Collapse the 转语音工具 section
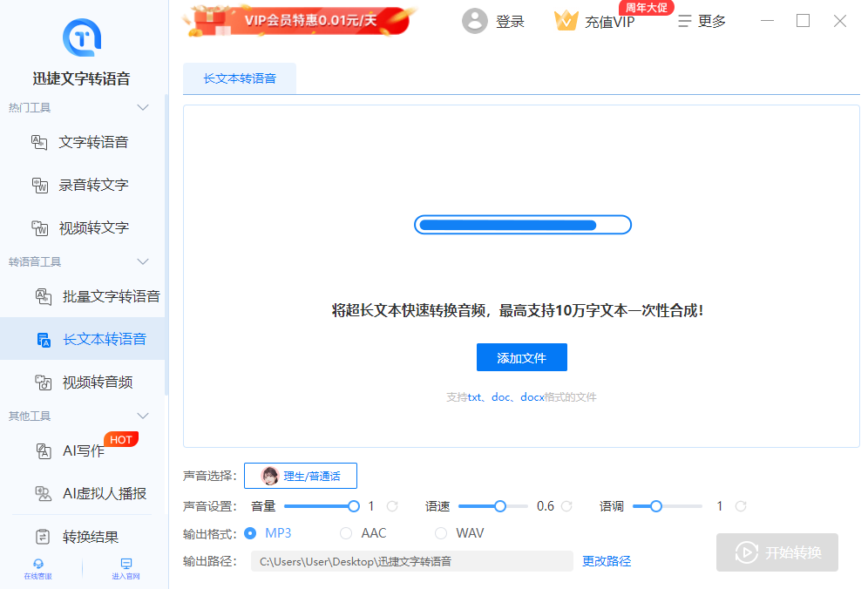This screenshot has width=868, height=589. [x=143, y=261]
